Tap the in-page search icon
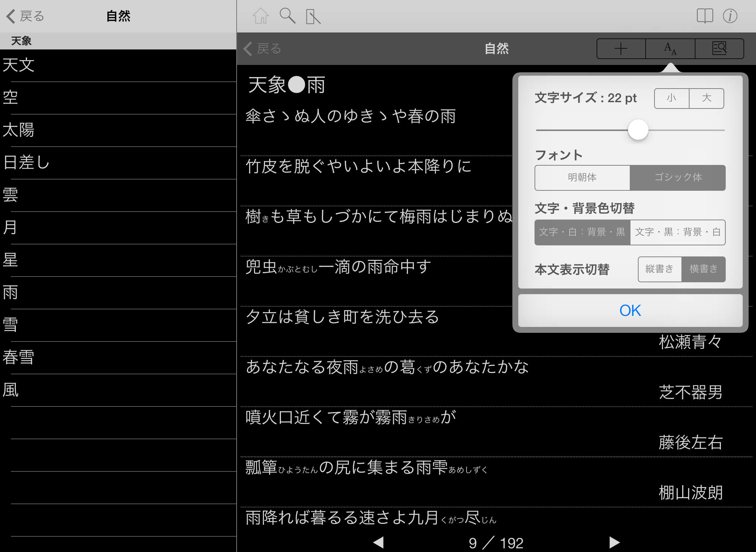 point(719,49)
